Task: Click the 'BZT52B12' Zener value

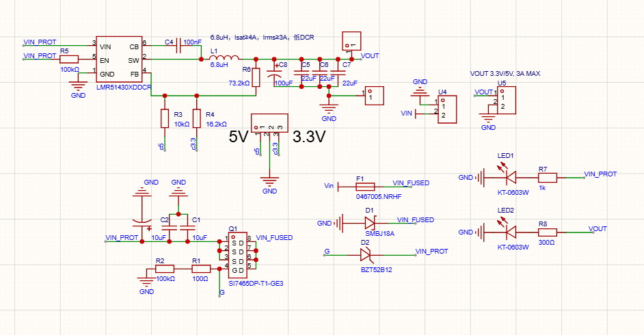Action: (x=376, y=270)
